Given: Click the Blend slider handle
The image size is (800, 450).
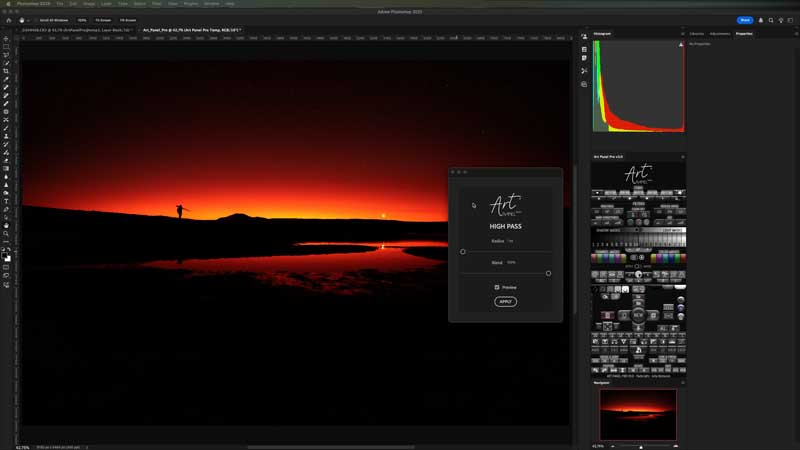Looking at the screenshot, I should click(x=548, y=273).
